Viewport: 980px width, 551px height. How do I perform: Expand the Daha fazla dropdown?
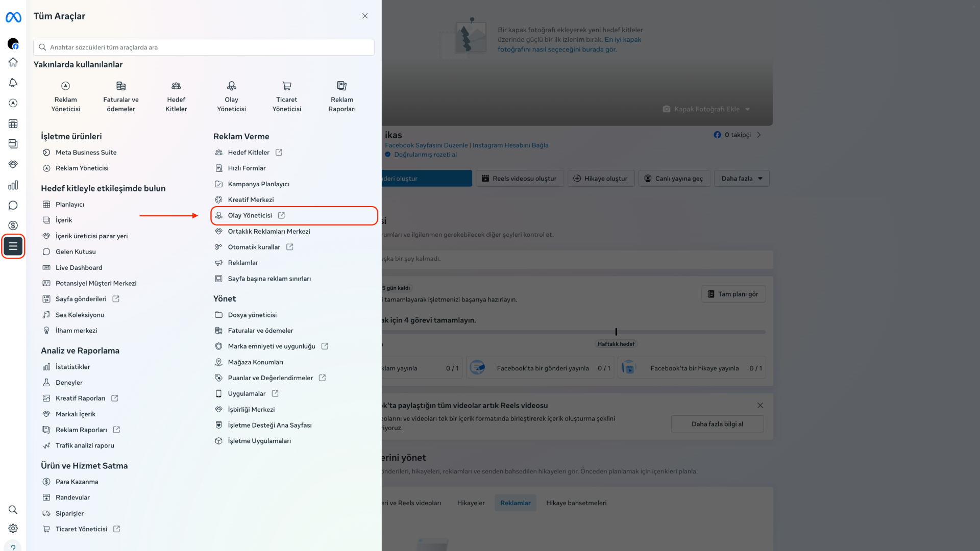(x=742, y=179)
